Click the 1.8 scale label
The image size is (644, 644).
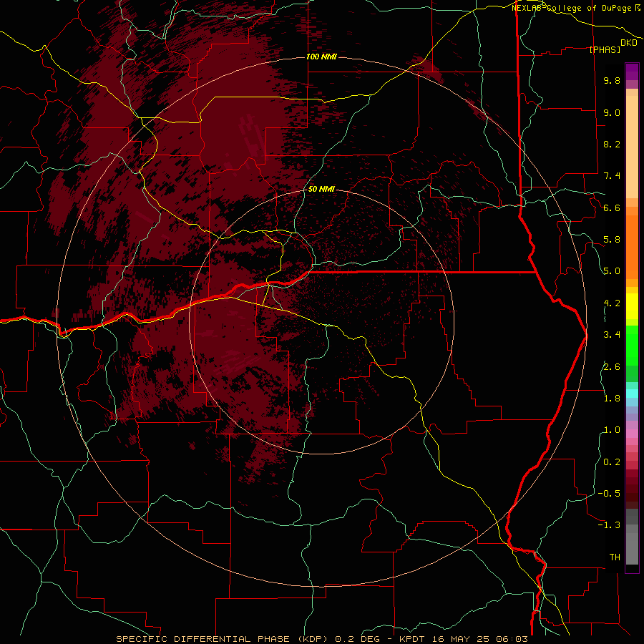(612, 399)
